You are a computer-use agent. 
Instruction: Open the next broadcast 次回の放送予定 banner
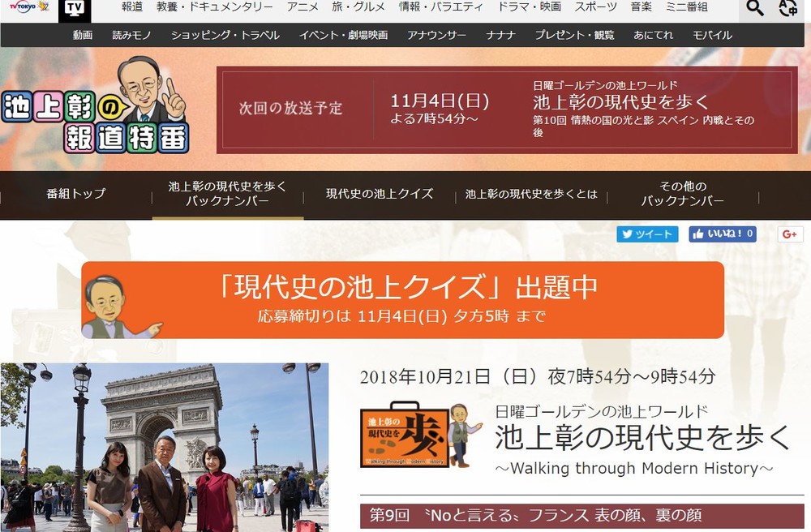click(x=506, y=109)
